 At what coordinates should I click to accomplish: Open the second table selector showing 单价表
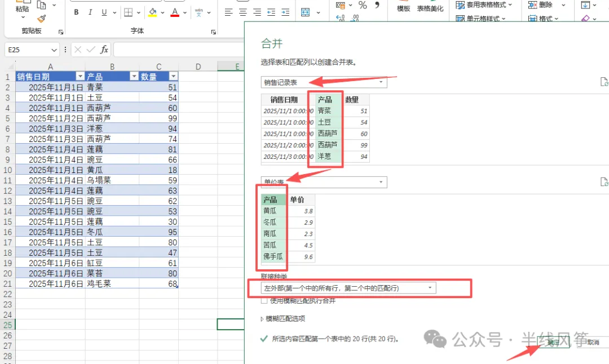click(324, 182)
